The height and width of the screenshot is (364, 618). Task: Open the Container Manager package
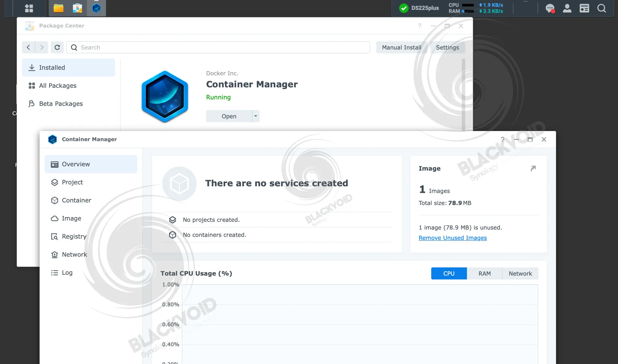tap(229, 116)
